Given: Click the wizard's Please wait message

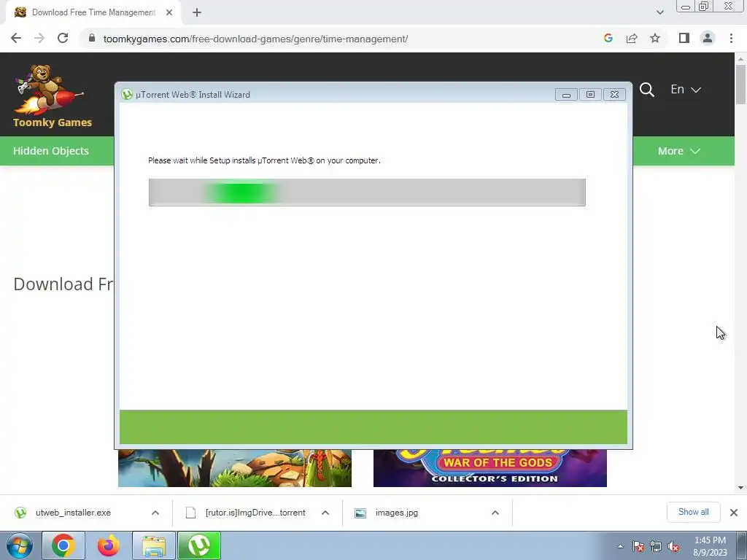Looking at the screenshot, I should pyautogui.click(x=264, y=160).
